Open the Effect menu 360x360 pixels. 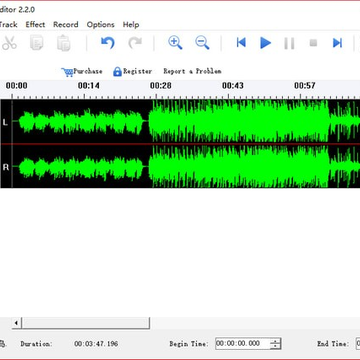click(x=35, y=25)
